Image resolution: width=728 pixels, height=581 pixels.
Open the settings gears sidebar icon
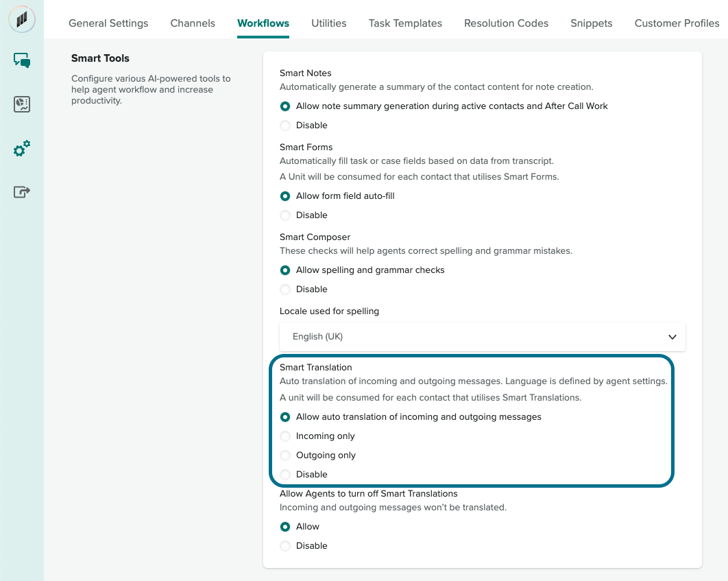[x=22, y=148]
